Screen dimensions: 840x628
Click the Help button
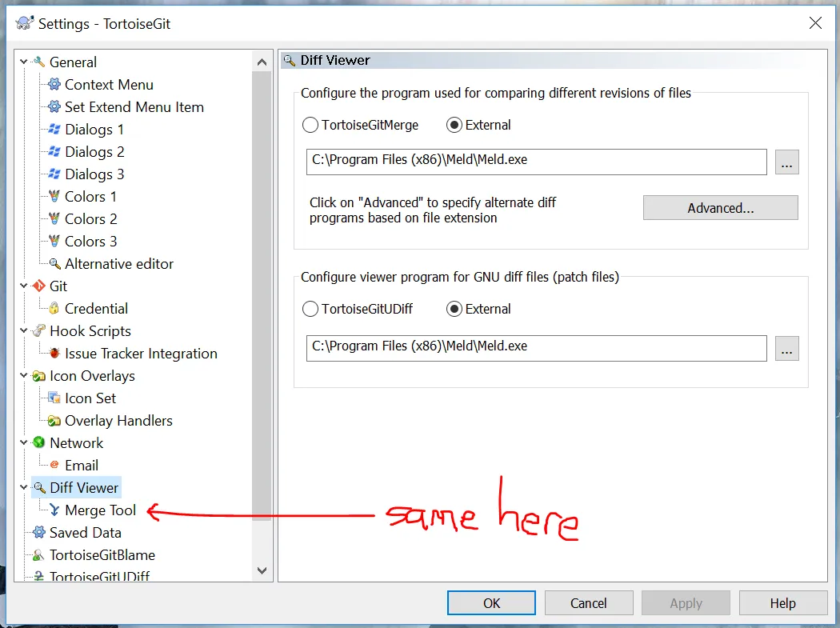(x=782, y=603)
